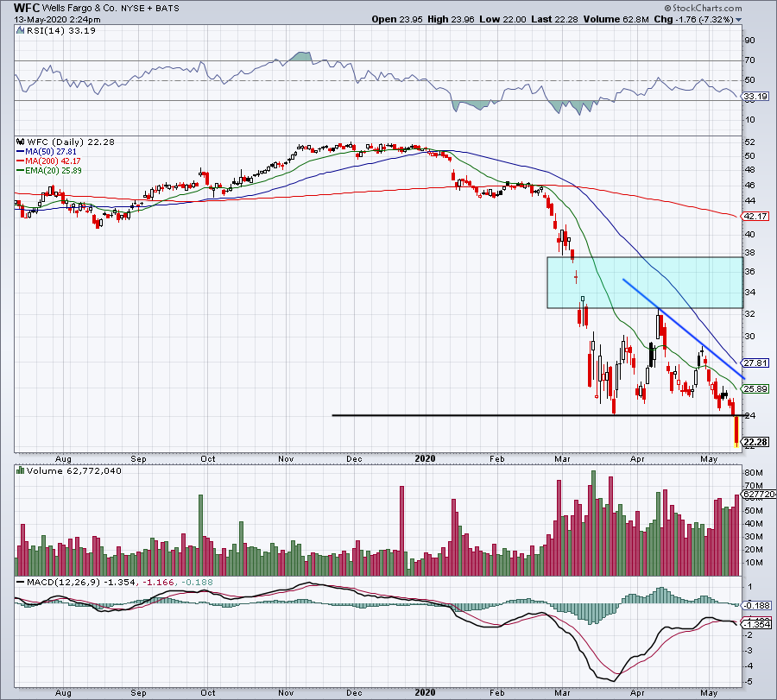Click the cyan shaded resistance zone rectangle
The height and width of the screenshot is (700, 777).
pyautogui.click(x=645, y=282)
